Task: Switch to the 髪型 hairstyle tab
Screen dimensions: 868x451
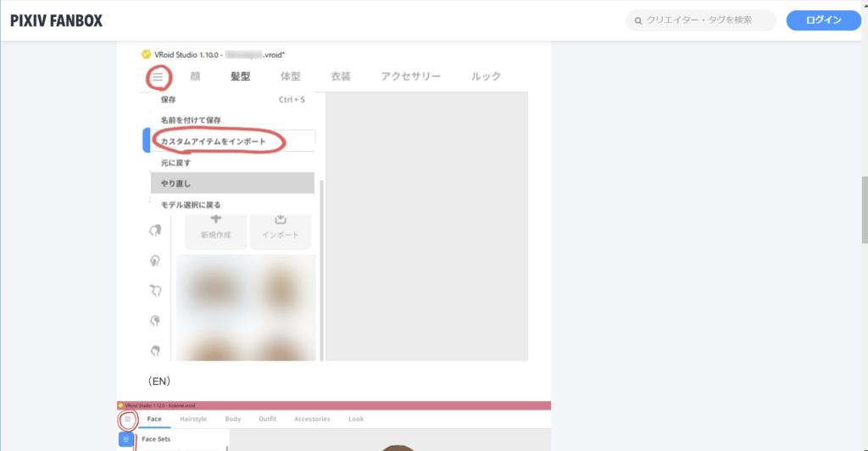Action: click(240, 76)
